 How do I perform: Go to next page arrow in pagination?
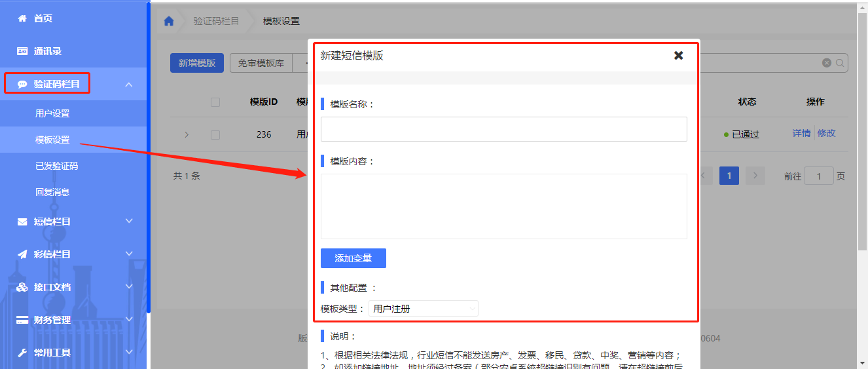(x=755, y=176)
